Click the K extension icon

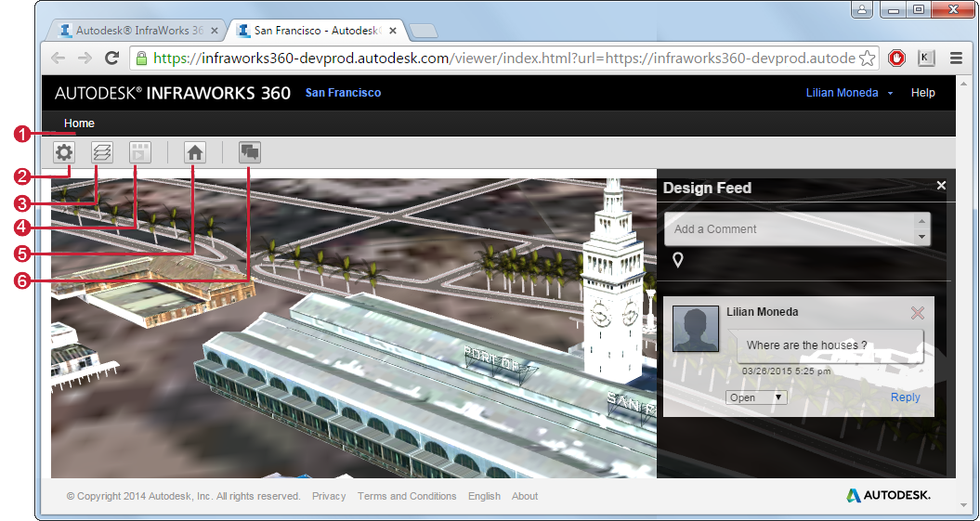(926, 59)
